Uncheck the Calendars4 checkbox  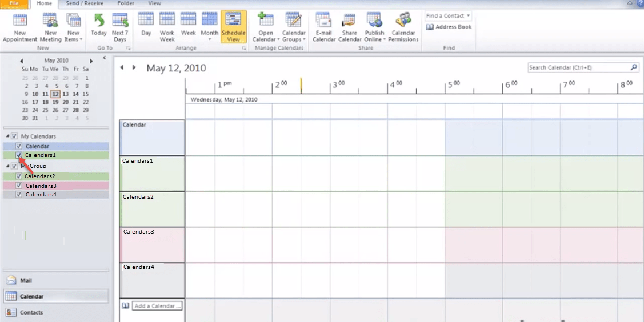[x=19, y=195]
